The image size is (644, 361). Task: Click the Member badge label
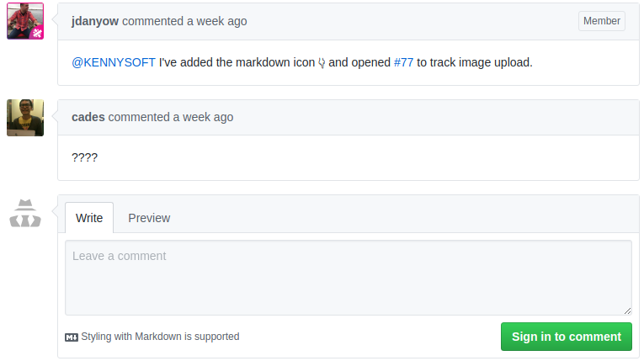click(602, 21)
